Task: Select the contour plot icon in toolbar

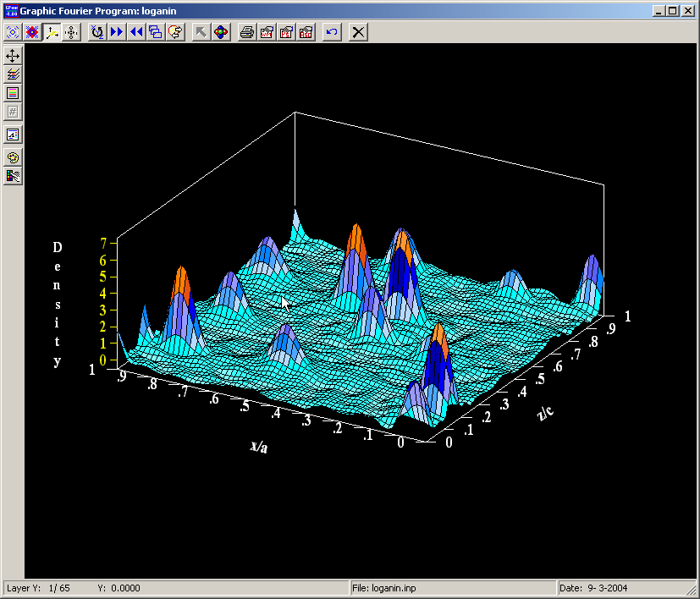Action: [13, 32]
